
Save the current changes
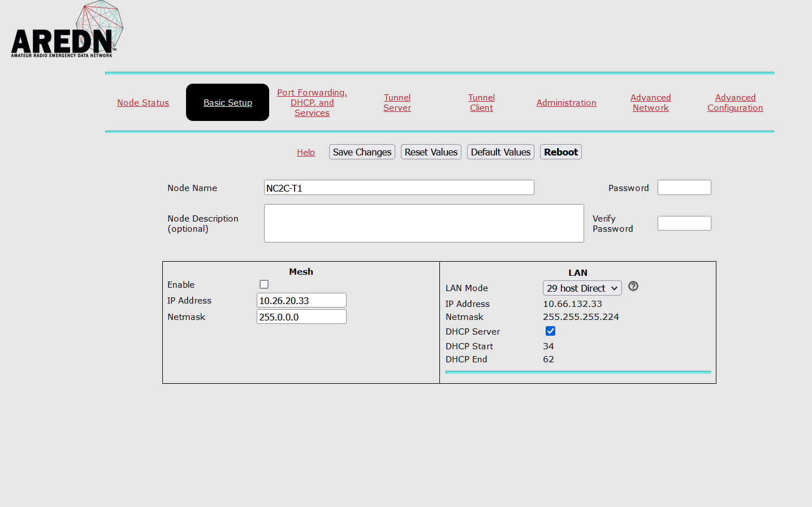[362, 151]
